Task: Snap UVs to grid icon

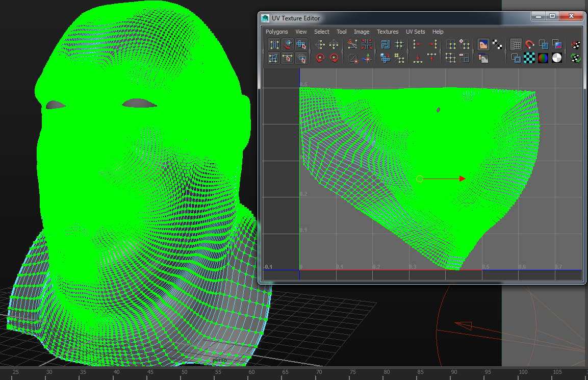Action: coord(399,44)
